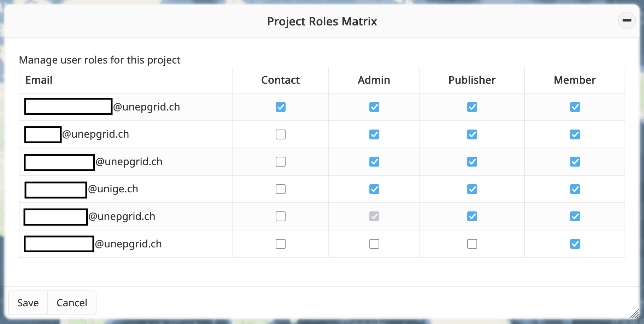The width and height of the screenshot is (644, 324).
Task: Uncheck Publisher in the greyed-out Admin row
Action: coord(472,216)
